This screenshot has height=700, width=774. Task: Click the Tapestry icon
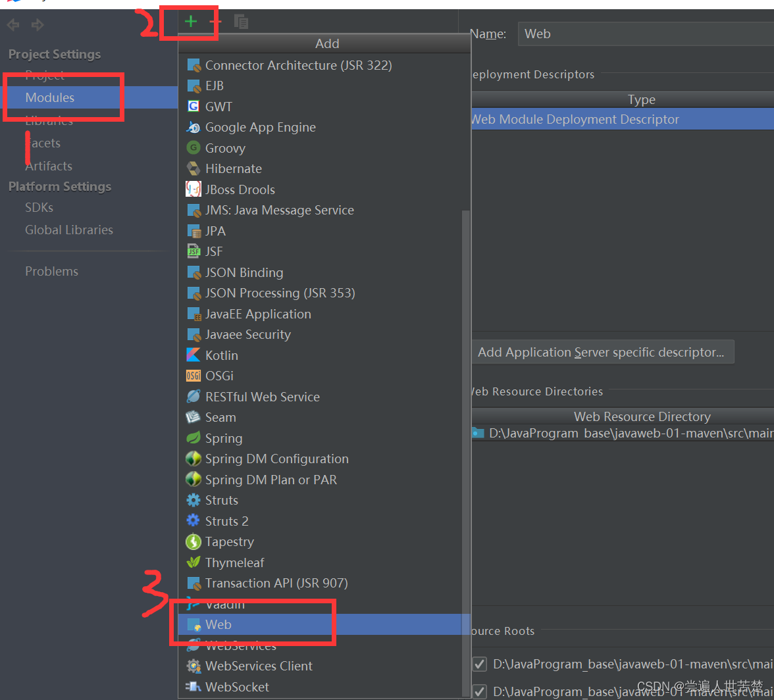pos(193,541)
